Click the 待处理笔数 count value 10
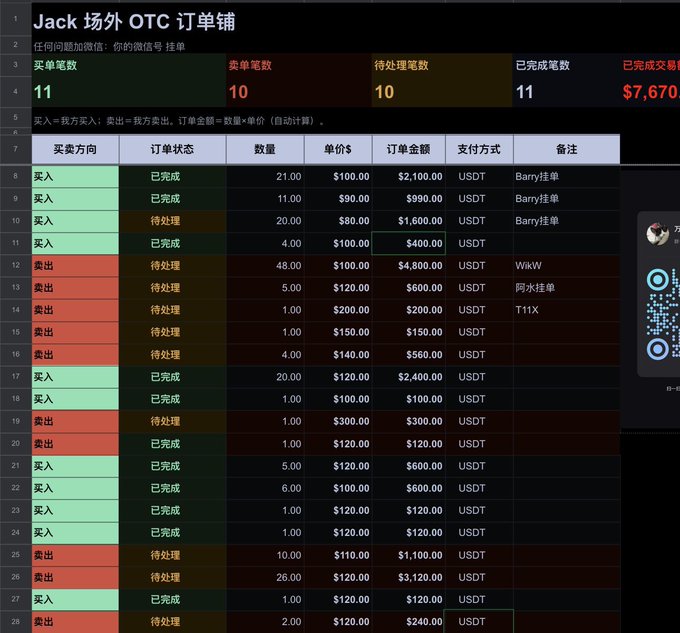The width and height of the screenshot is (680, 633). click(384, 92)
